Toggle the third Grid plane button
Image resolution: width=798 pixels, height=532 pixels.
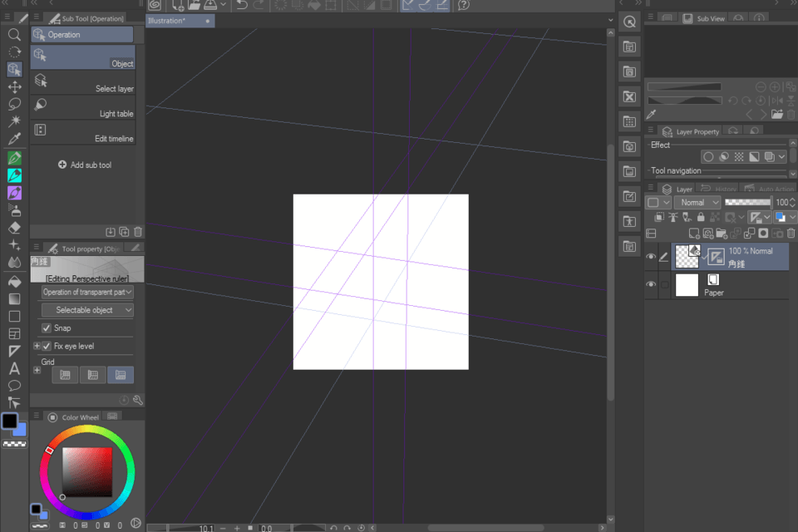point(121,375)
